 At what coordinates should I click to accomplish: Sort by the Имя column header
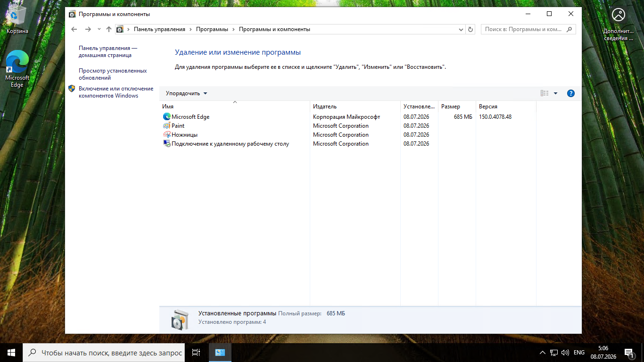tap(235, 107)
